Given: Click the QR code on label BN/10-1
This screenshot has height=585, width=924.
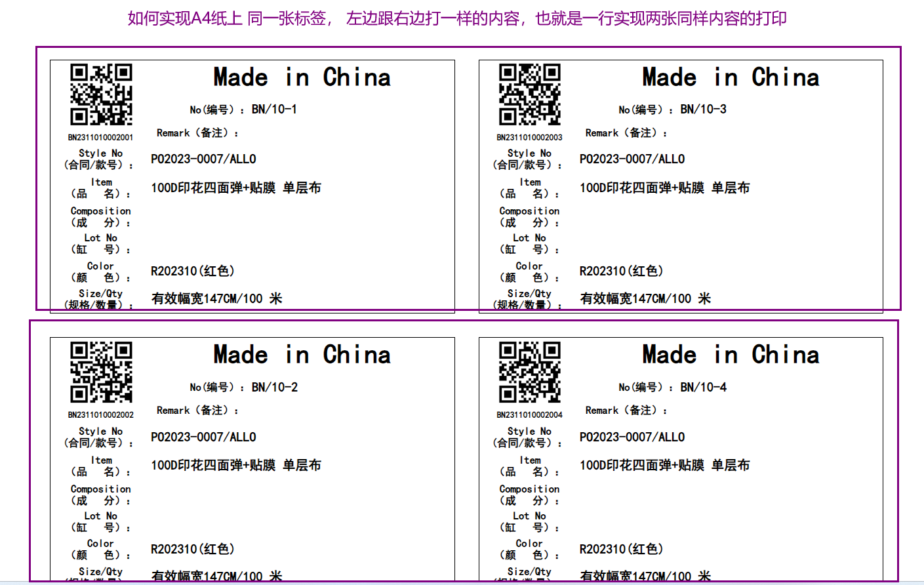Looking at the screenshot, I should 101,94.
